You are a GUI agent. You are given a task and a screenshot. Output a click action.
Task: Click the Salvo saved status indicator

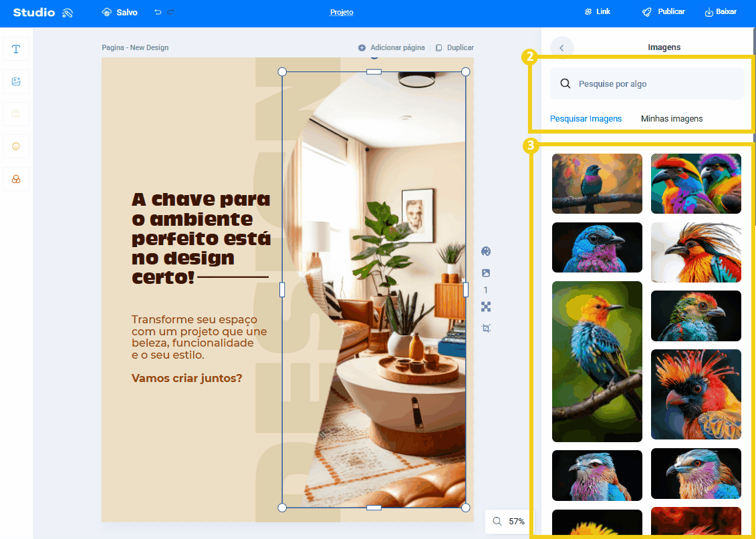120,13
